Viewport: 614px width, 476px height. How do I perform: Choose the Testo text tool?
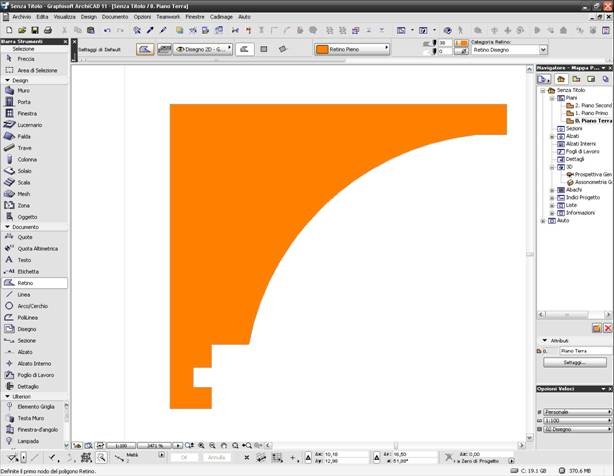point(25,260)
